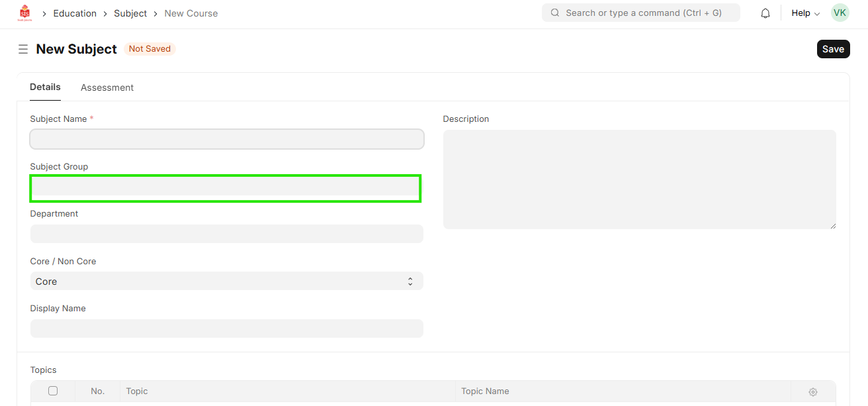Focus the Subject Group input field
The image size is (868, 406).
point(226,189)
